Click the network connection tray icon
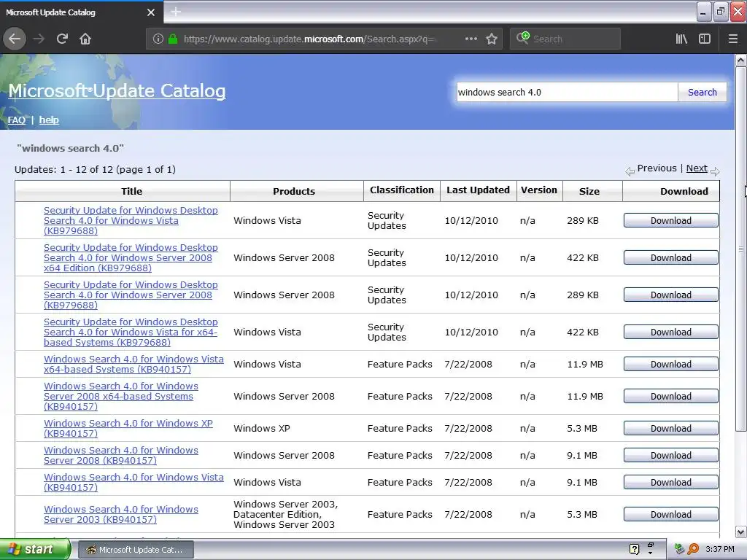This screenshot has width=747, height=560. [679, 549]
